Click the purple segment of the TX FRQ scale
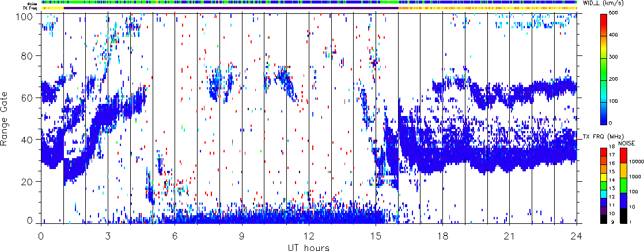Viewport: 644px width, 251px height. pos(604,211)
